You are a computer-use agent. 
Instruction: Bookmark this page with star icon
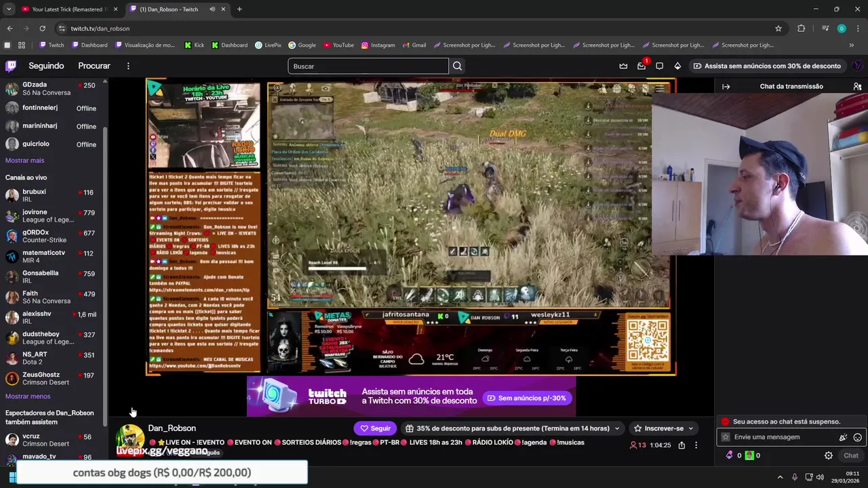tap(778, 28)
